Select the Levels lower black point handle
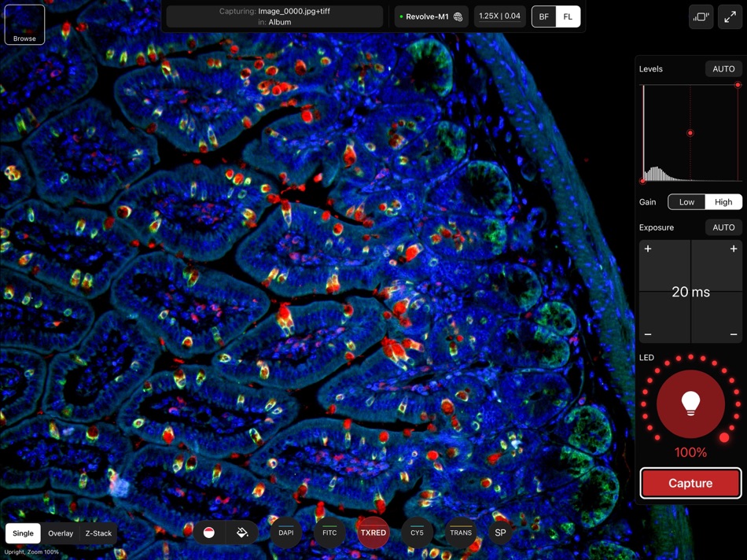 [642, 181]
